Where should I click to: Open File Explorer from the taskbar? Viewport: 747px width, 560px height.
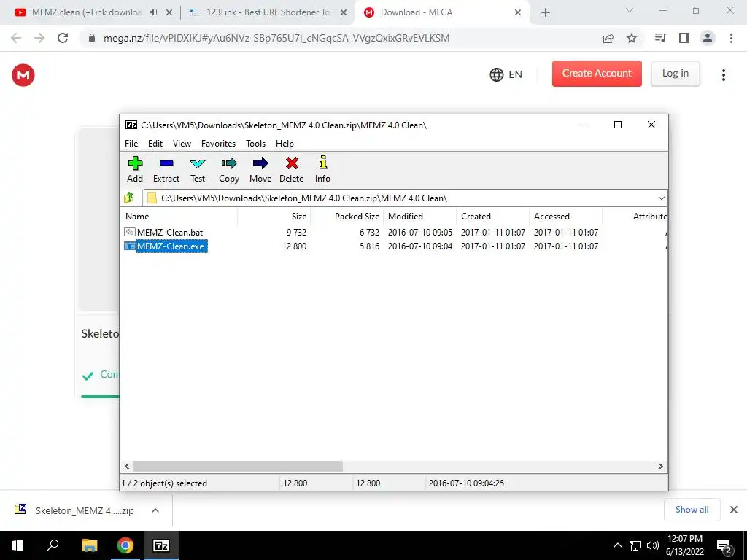coord(89,545)
